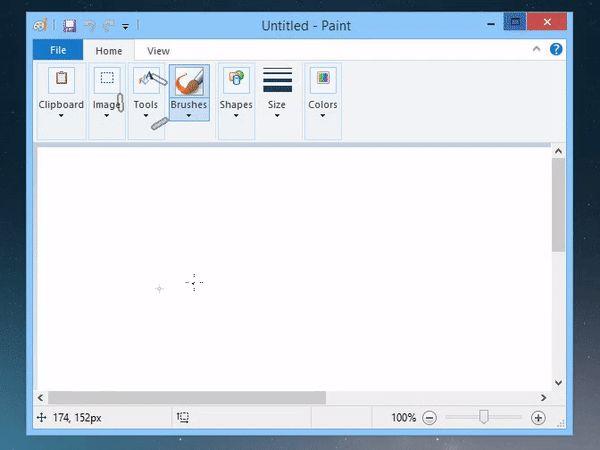
Task: Select the Brushes tool icon
Action: coord(189,81)
